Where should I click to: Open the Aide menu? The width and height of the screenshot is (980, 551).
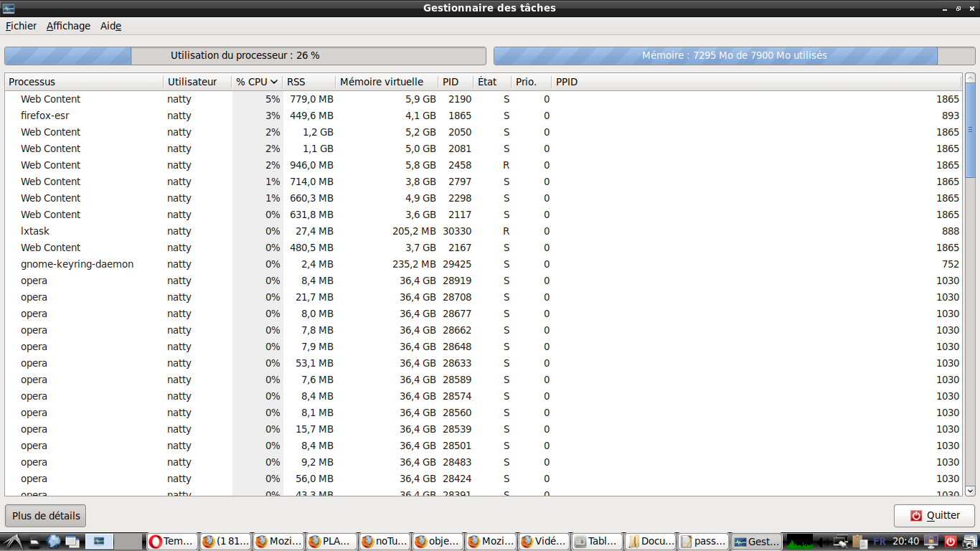(110, 26)
